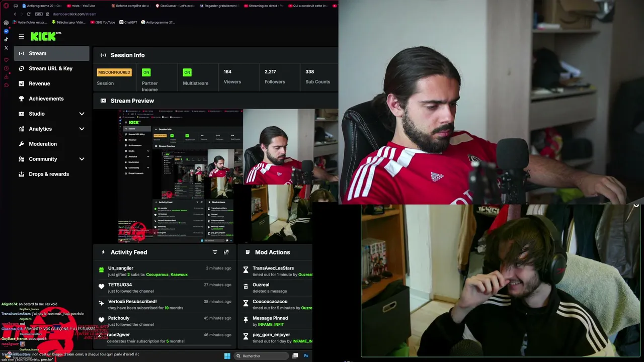Click the Community people icon in sidebar
This screenshot has width=644, height=362.
click(x=21, y=159)
